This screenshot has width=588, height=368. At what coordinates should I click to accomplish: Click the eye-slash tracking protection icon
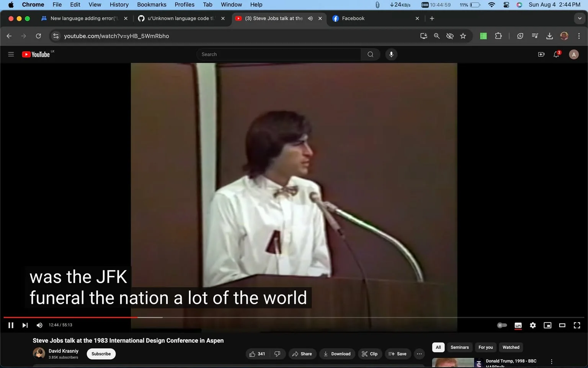pyautogui.click(x=450, y=36)
